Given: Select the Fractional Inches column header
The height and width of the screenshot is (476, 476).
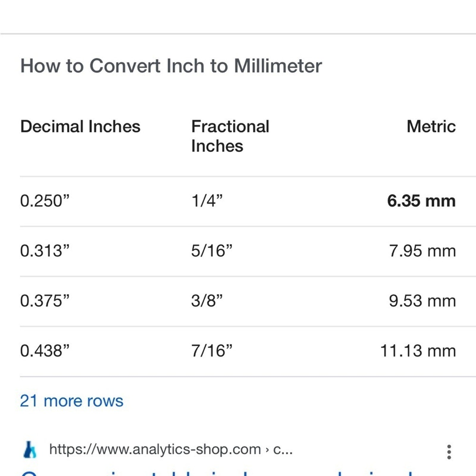Looking at the screenshot, I should tap(230, 136).
